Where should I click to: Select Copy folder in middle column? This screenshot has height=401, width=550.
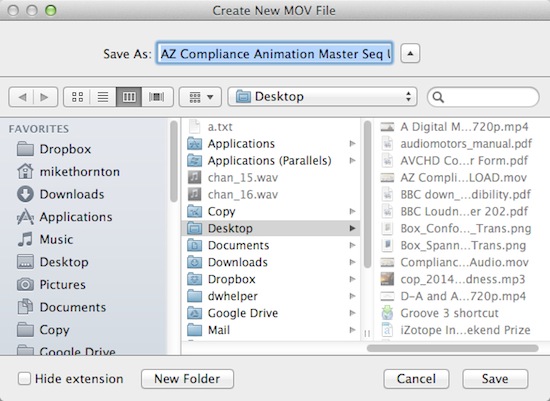(x=271, y=212)
